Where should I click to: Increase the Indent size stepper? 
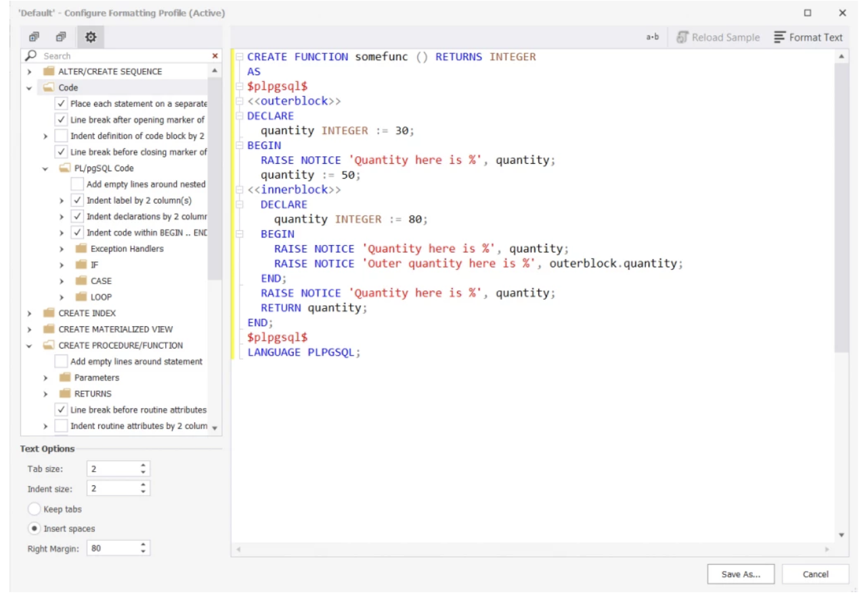click(x=144, y=485)
